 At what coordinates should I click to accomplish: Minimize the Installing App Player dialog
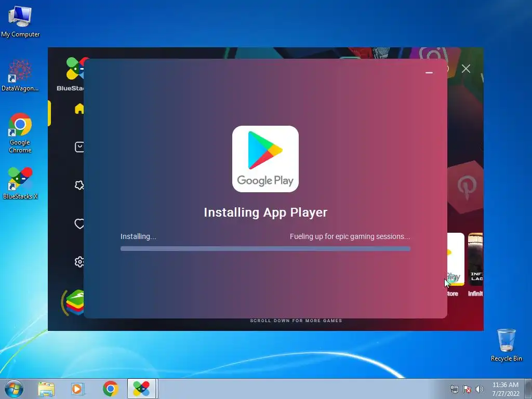coord(429,73)
